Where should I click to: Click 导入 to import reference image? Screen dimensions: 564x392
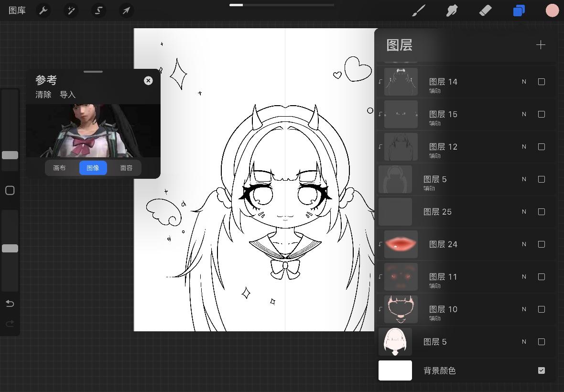[67, 95]
